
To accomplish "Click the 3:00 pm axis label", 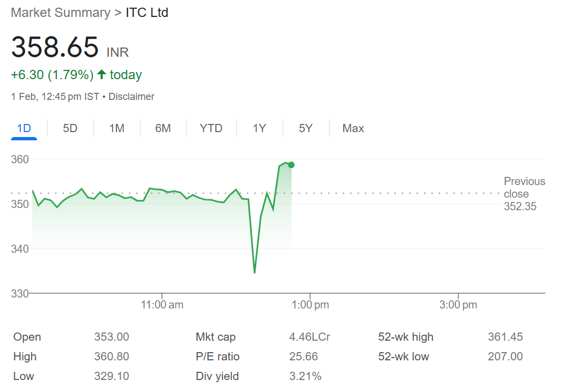I will (x=458, y=305).
